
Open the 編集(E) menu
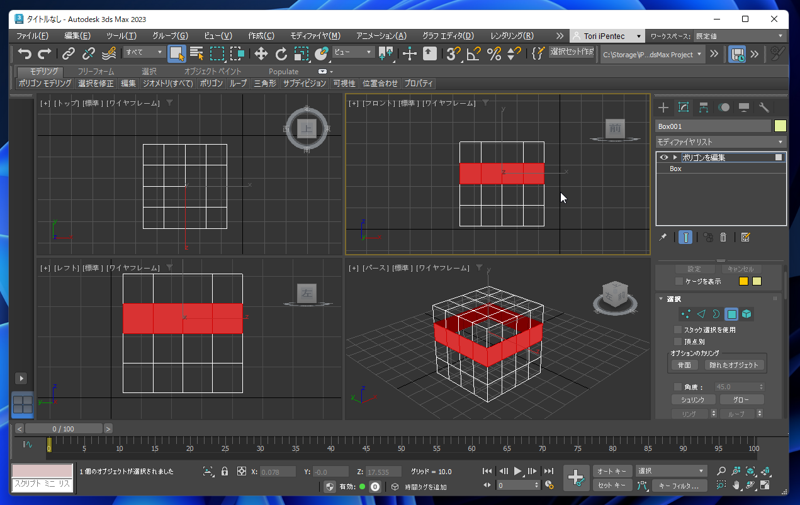pyautogui.click(x=77, y=36)
